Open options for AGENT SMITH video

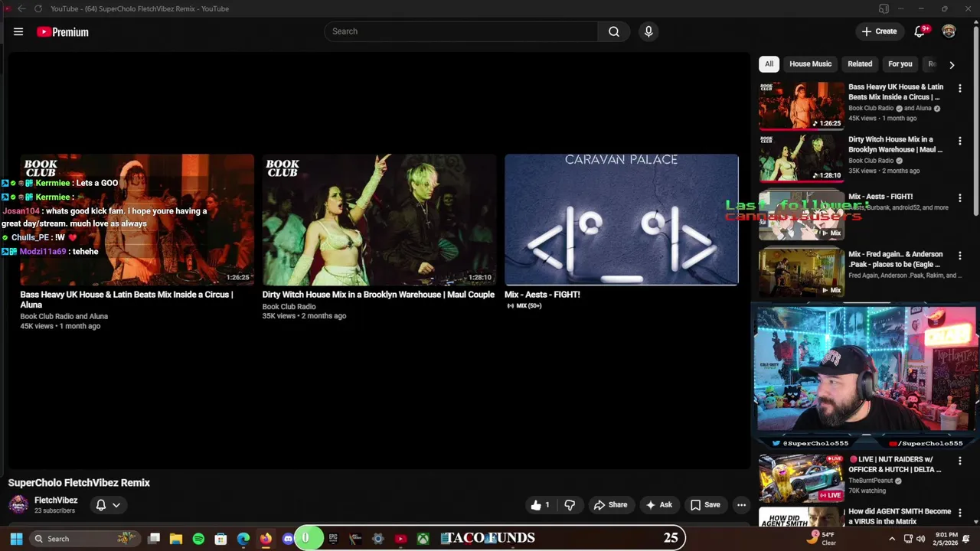tap(959, 513)
